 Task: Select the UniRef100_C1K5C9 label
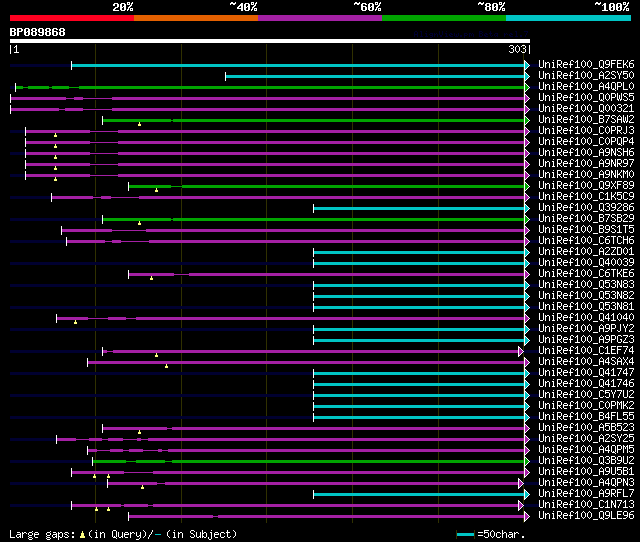pyautogui.click(x=586, y=197)
